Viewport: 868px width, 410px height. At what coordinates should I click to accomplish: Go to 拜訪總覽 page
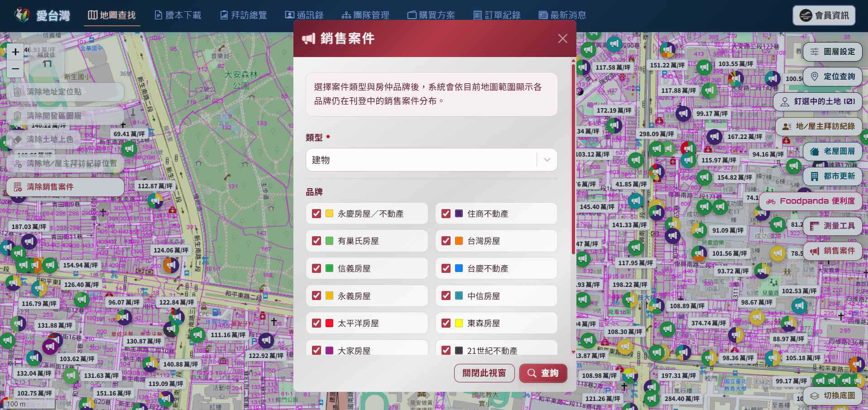click(244, 15)
